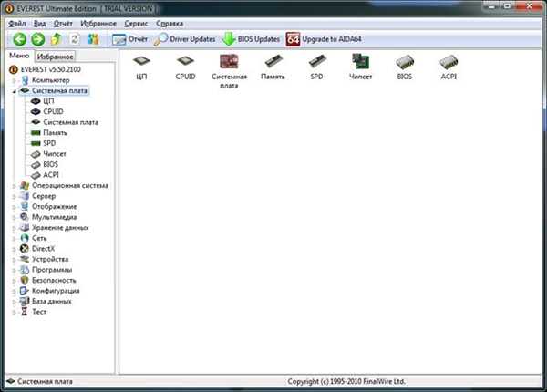The height and width of the screenshot is (392, 547).
Task: Click the users icon in toolbar
Action: point(93,39)
